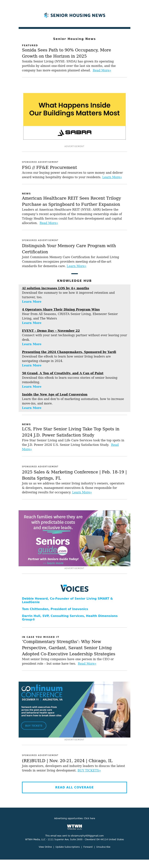
Task: Click the Voices section logo
Action: (74, 588)
